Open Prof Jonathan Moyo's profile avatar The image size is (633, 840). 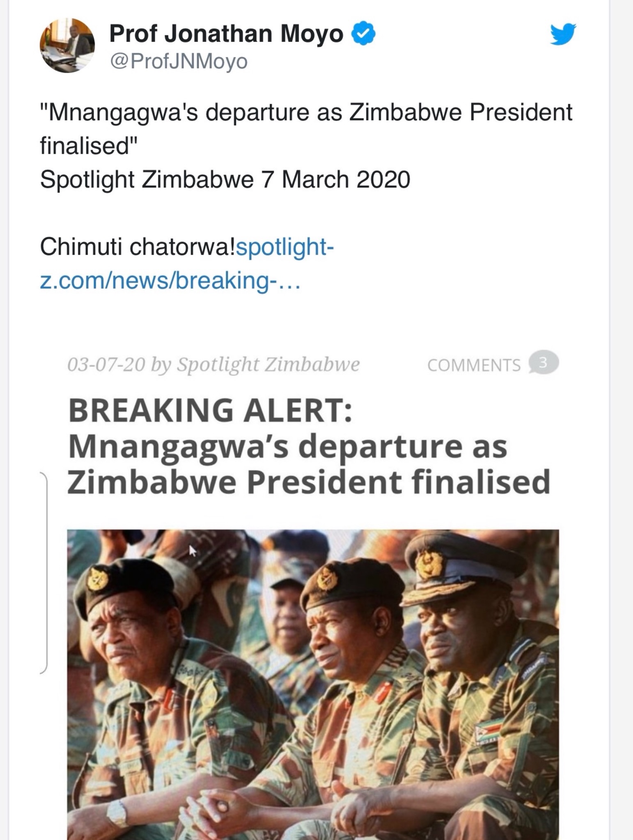click(x=67, y=46)
